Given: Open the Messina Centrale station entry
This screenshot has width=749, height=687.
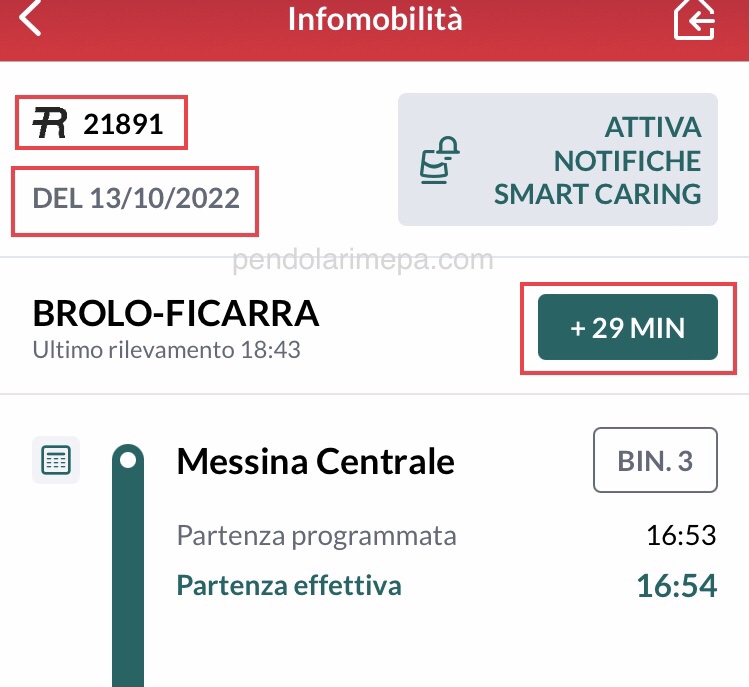Looking at the screenshot, I should click(315, 461).
